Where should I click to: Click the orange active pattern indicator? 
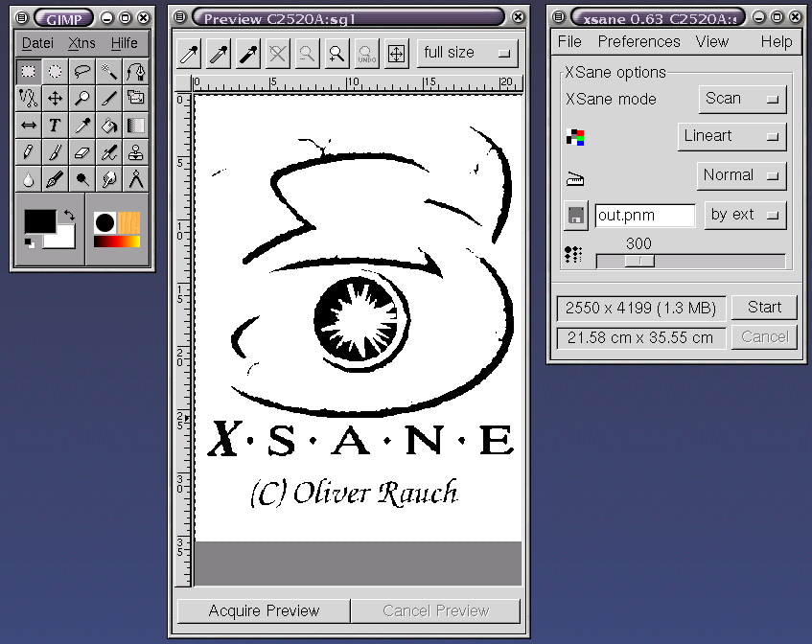129,222
